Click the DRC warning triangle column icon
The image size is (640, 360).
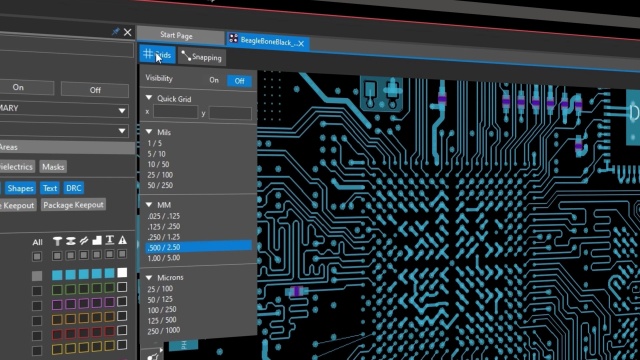pyautogui.click(x=122, y=240)
